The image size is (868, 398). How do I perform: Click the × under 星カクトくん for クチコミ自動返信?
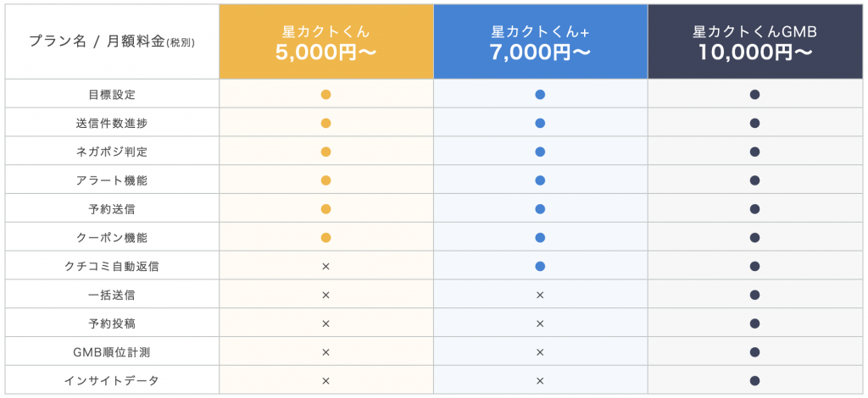pos(326,267)
